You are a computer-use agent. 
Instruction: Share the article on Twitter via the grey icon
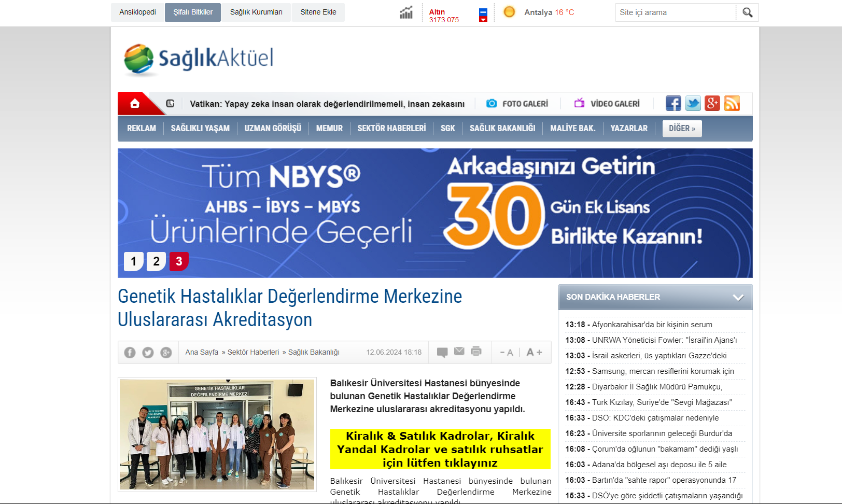[x=148, y=353]
